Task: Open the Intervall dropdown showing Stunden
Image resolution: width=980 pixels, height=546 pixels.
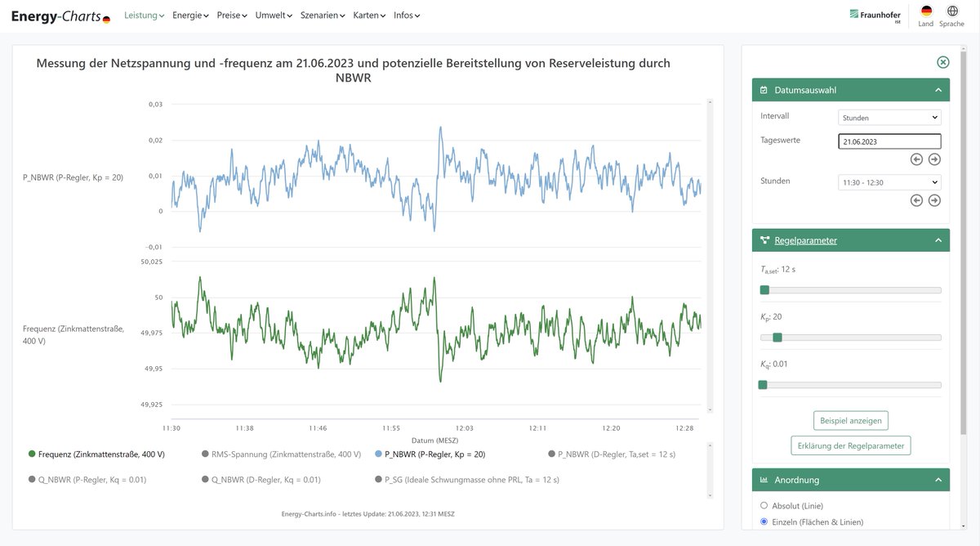Action: tap(890, 118)
